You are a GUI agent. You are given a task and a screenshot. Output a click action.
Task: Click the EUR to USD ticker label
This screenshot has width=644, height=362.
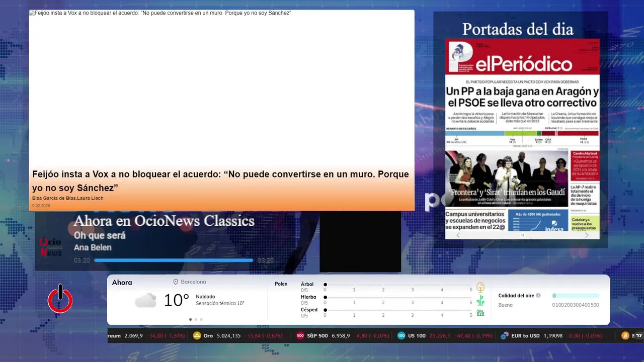[525, 336]
